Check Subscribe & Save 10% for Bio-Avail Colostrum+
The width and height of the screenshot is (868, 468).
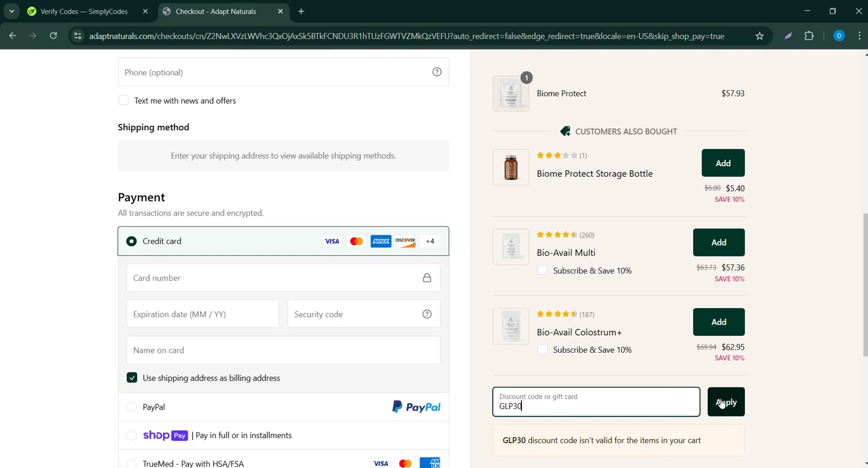click(x=542, y=349)
